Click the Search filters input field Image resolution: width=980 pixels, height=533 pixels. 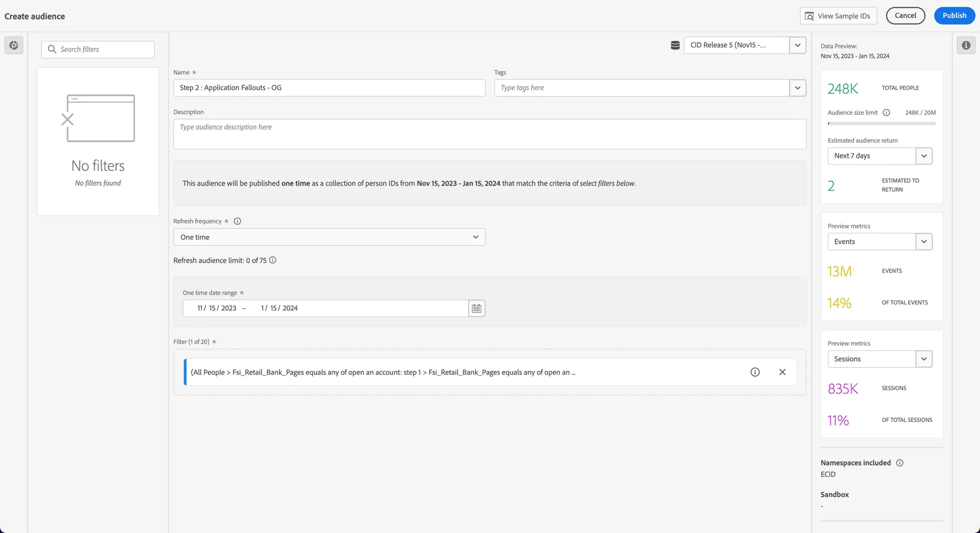click(98, 49)
